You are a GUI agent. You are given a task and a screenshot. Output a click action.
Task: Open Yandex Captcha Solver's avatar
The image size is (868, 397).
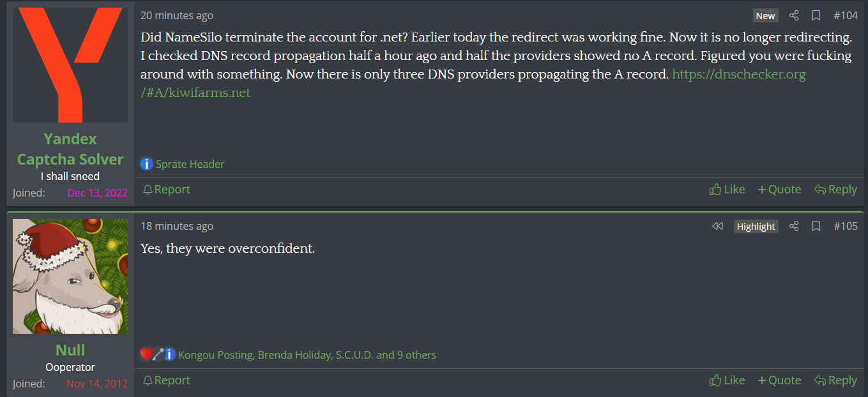point(70,65)
